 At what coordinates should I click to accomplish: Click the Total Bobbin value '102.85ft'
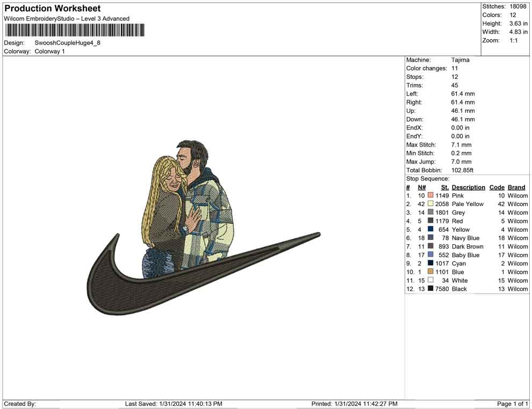click(462, 170)
